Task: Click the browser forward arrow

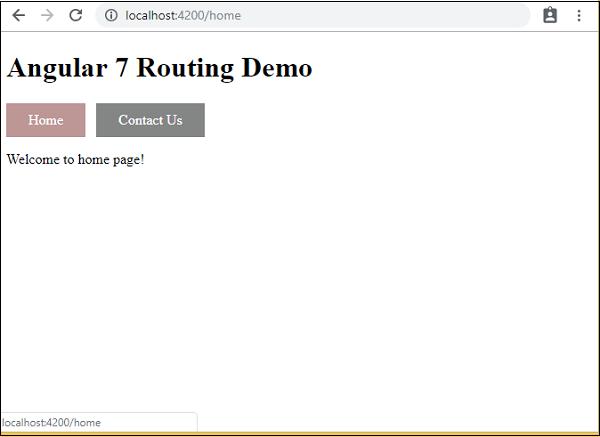Action: [x=46, y=16]
